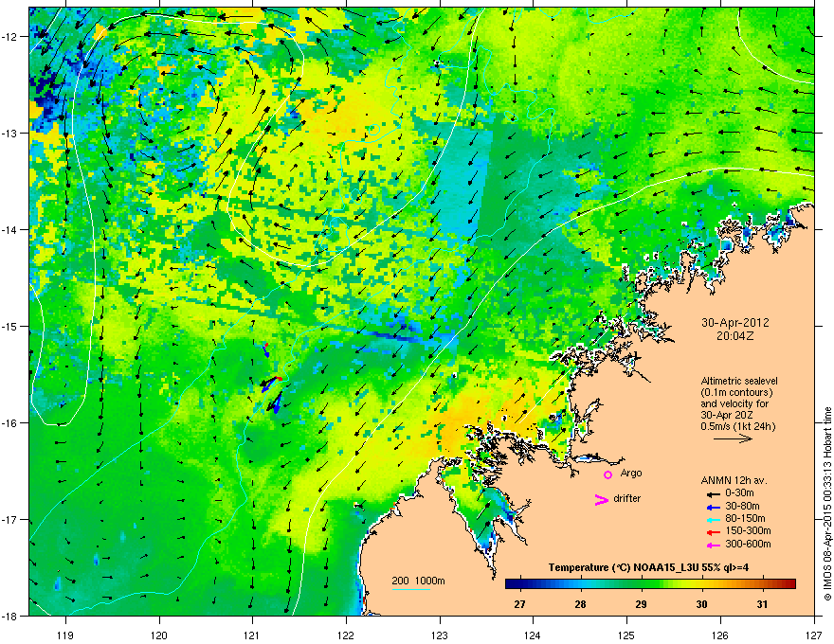The height and width of the screenshot is (644, 834).
Task: Click the Argo legend label
Action: tap(631, 473)
